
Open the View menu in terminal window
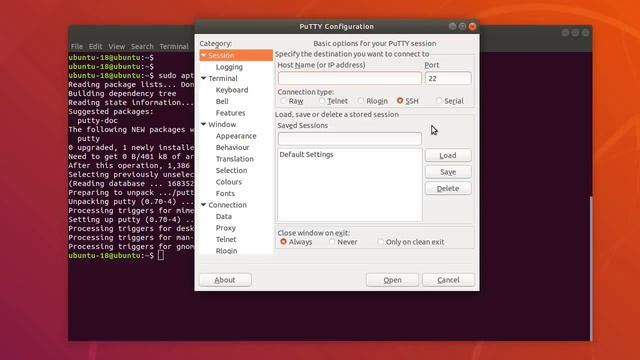coord(116,46)
